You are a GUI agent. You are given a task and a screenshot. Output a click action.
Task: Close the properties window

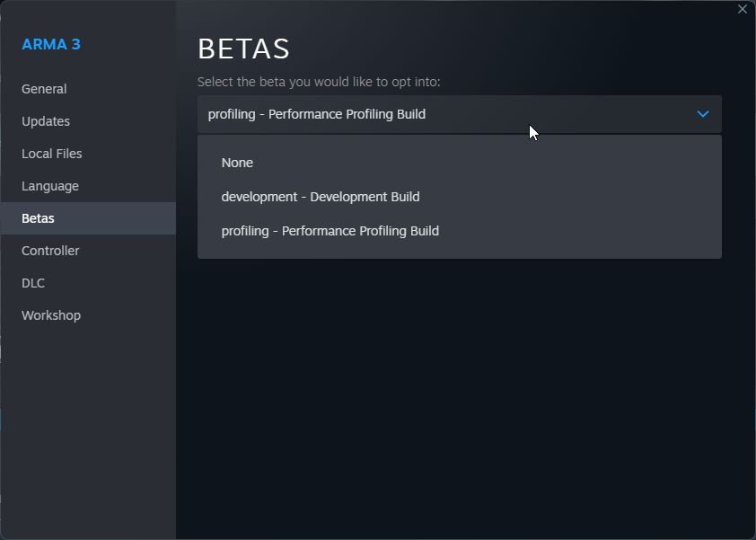(x=743, y=9)
